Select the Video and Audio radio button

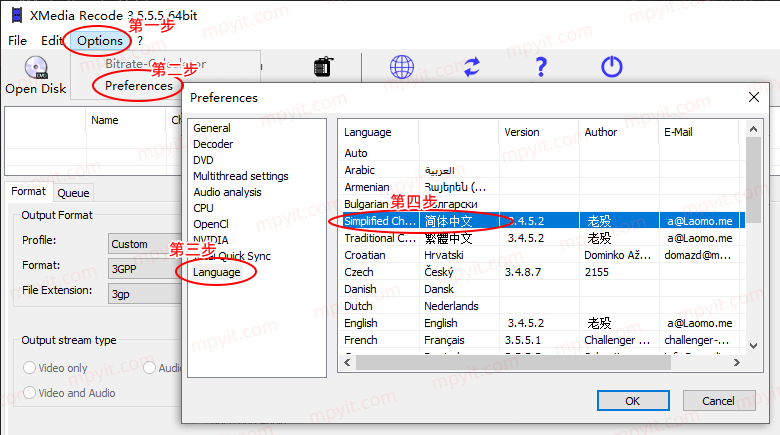(x=29, y=393)
